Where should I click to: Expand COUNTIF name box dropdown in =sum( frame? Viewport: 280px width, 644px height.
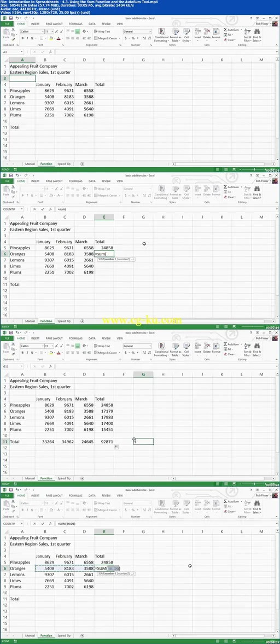pyautogui.click(x=22, y=209)
